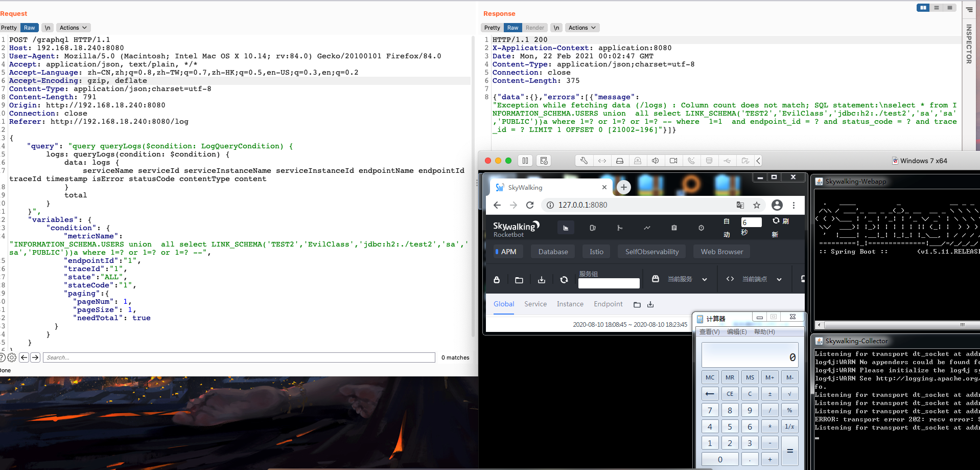Open SkyWalking profile line-chart icon

pos(647,228)
